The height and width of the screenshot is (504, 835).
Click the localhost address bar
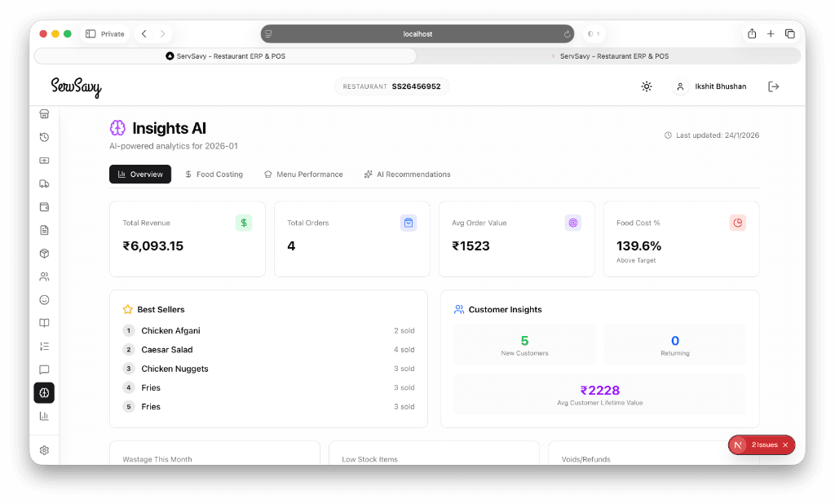tap(417, 33)
